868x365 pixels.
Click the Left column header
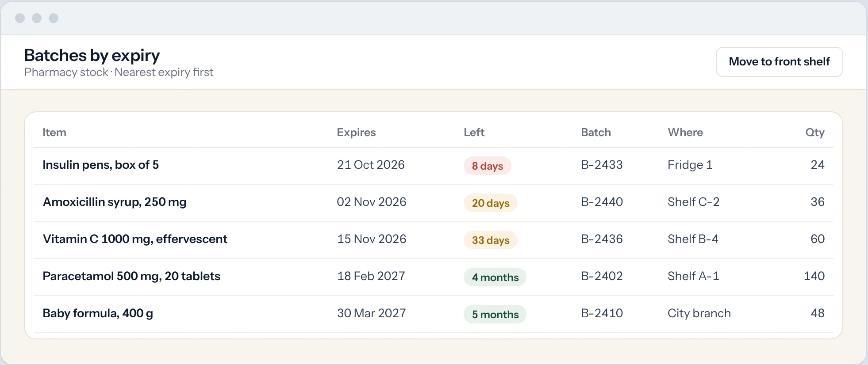click(x=474, y=132)
